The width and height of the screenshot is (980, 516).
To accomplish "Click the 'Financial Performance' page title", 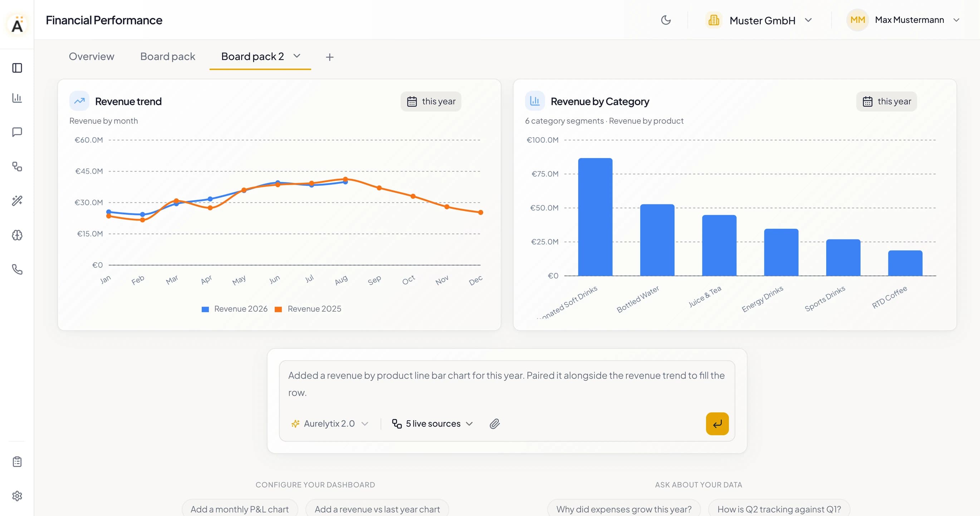I will coord(104,20).
